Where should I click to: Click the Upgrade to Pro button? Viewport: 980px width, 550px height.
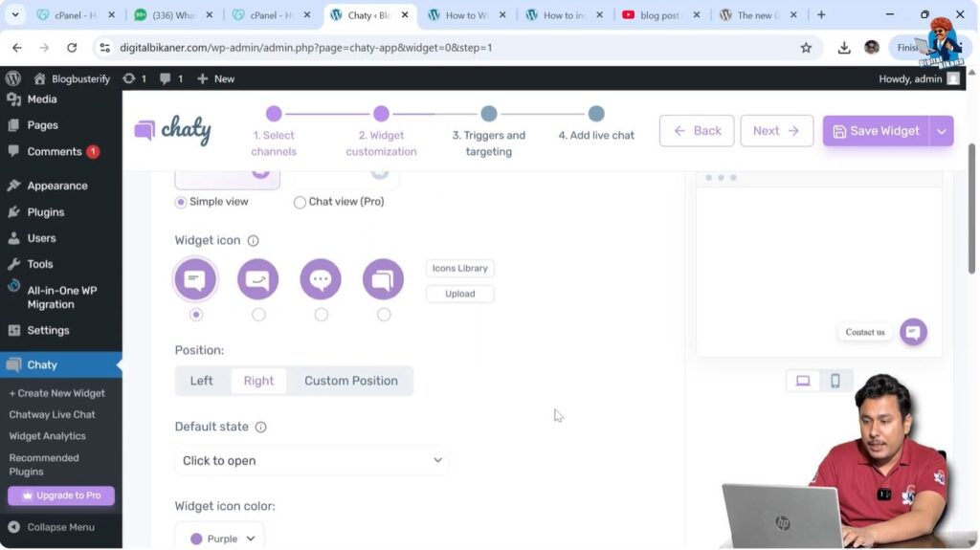[x=61, y=495]
